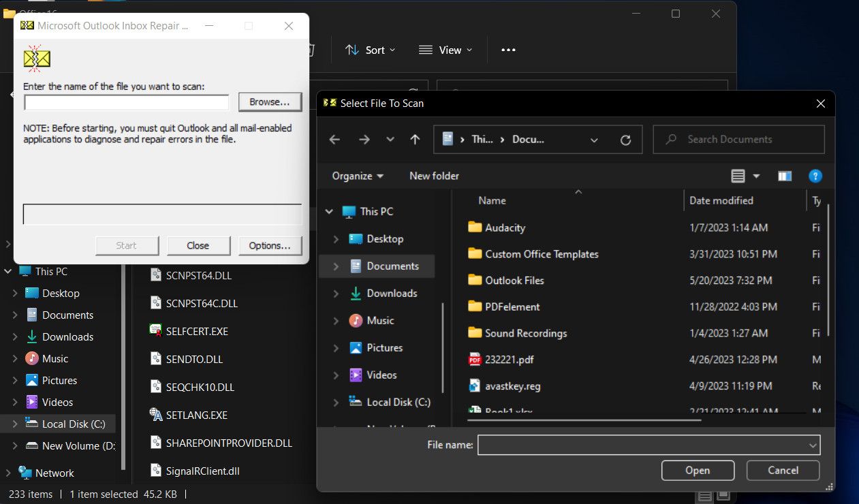The height and width of the screenshot is (504, 859).
Task: Open the change view dropdown arrow
Action: point(756,176)
